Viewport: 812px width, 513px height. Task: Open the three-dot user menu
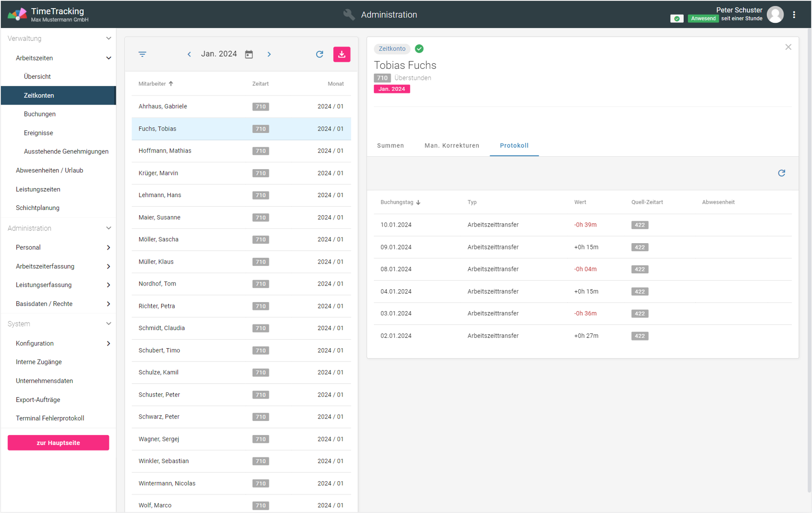pyautogui.click(x=794, y=15)
